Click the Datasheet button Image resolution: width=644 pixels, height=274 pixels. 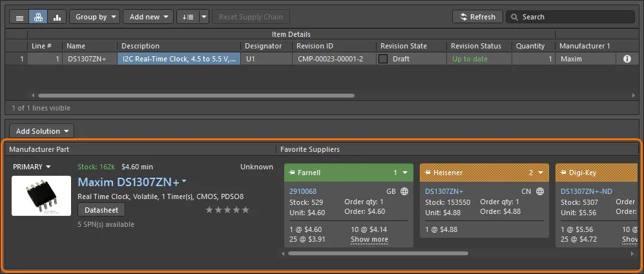(x=101, y=209)
